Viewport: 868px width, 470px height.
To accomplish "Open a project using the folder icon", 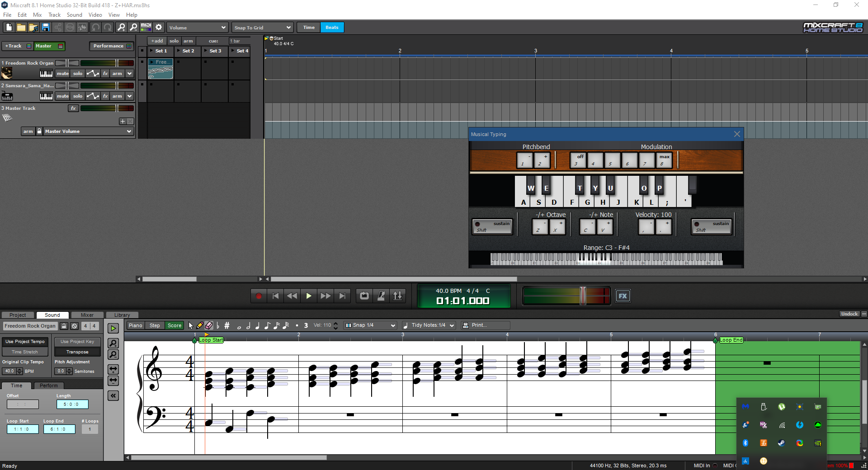I will 21,28.
